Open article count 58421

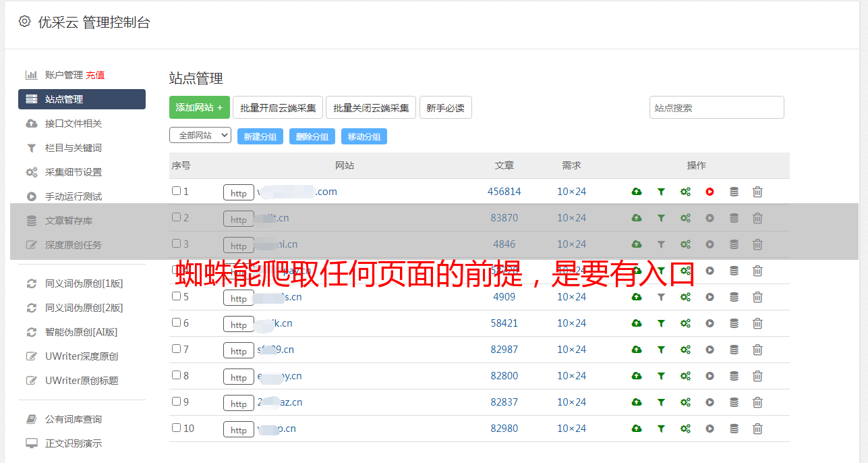coord(504,323)
